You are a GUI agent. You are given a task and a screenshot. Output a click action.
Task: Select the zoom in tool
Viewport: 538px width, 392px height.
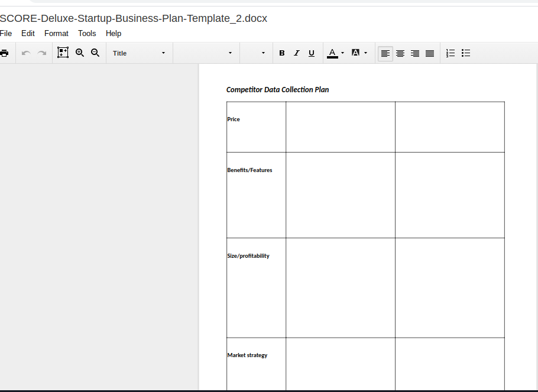tap(80, 53)
